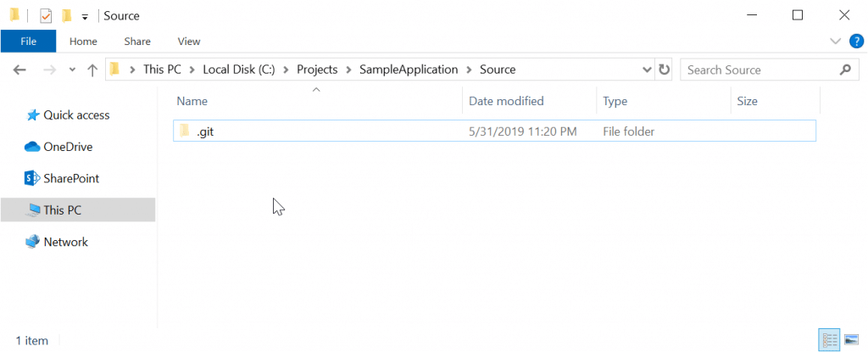Click the Properties icon in quick access toolbar
The width and height of the screenshot is (868, 352).
(46, 15)
